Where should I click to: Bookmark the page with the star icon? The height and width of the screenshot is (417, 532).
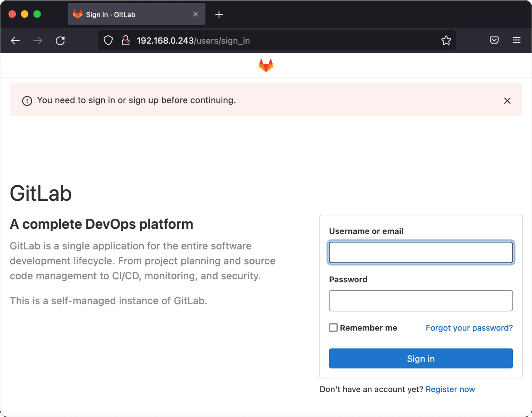446,40
